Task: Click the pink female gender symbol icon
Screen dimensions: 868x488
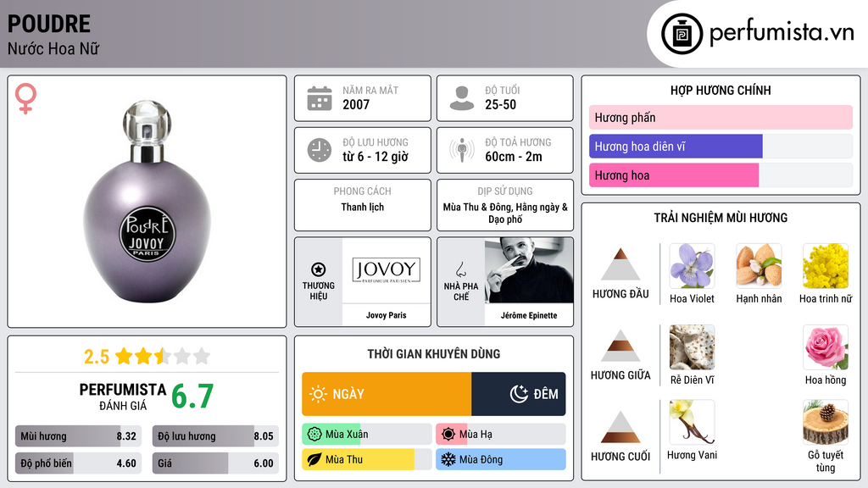Action: 25,98
